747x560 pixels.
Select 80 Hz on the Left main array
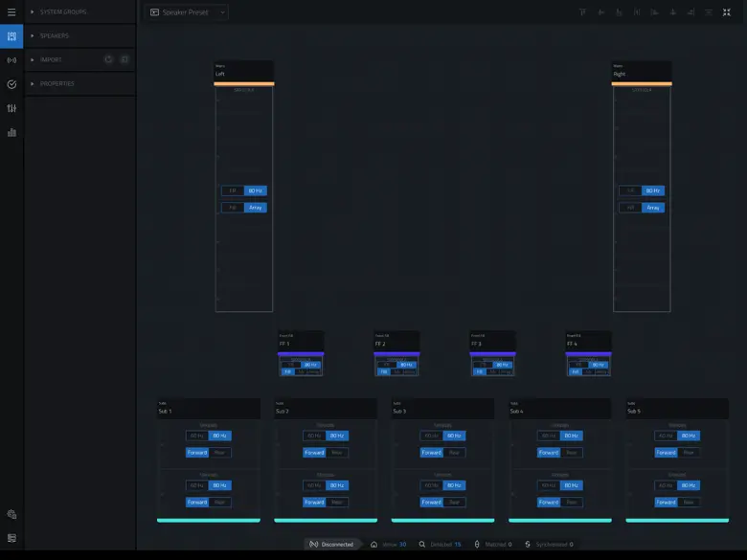[255, 190]
